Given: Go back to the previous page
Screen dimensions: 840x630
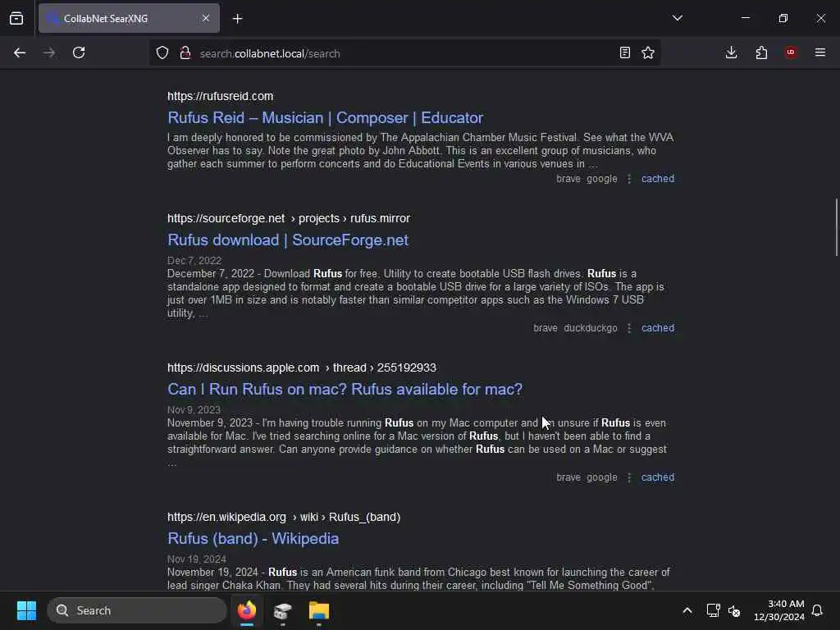Looking at the screenshot, I should point(20,52).
